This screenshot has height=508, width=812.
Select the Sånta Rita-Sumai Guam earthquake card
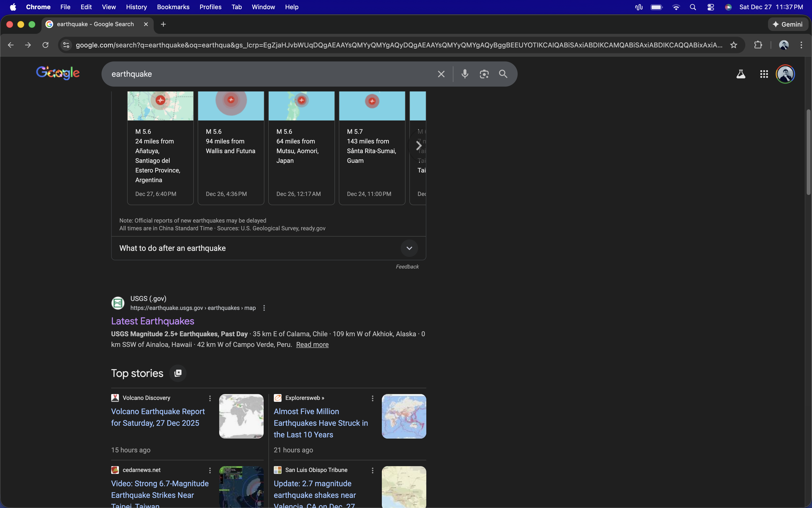click(x=372, y=148)
